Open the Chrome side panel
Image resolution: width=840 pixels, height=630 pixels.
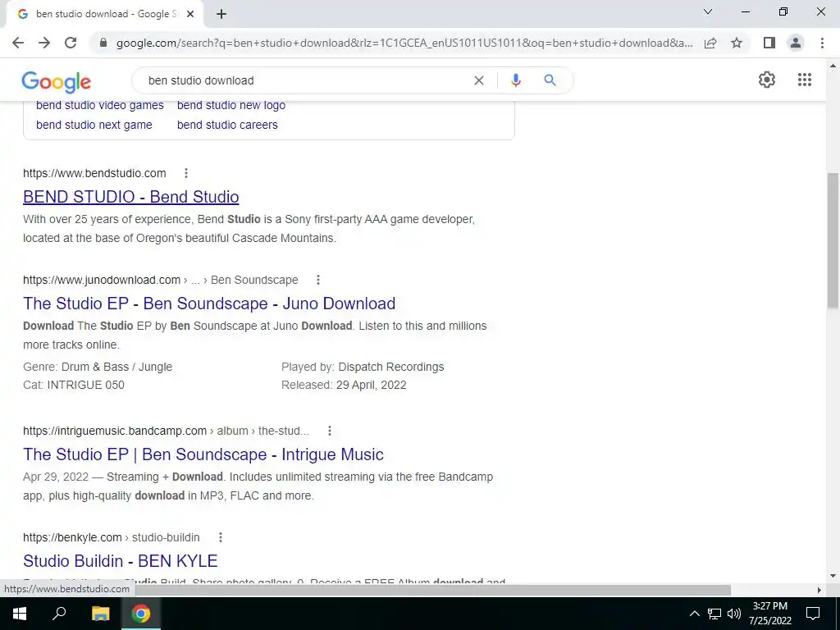click(x=769, y=43)
